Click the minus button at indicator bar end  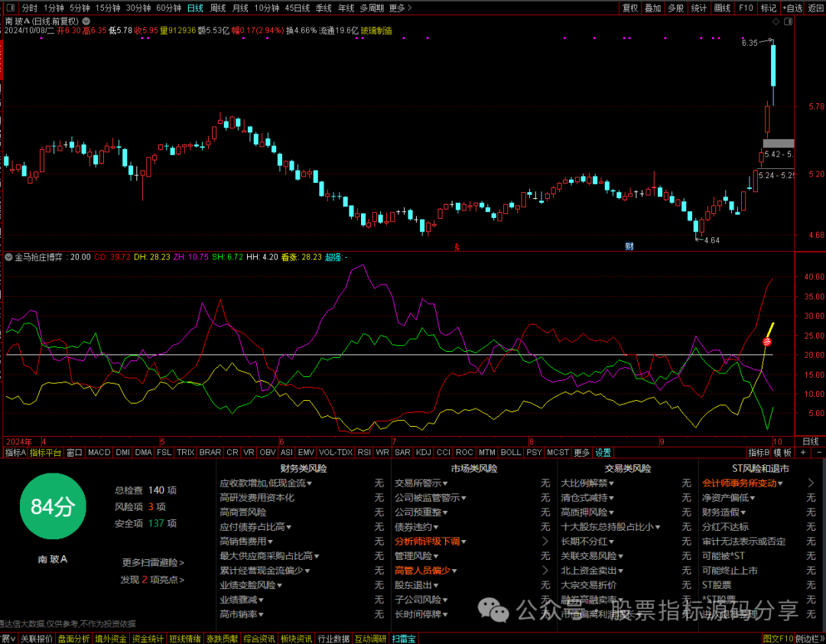coord(819,453)
